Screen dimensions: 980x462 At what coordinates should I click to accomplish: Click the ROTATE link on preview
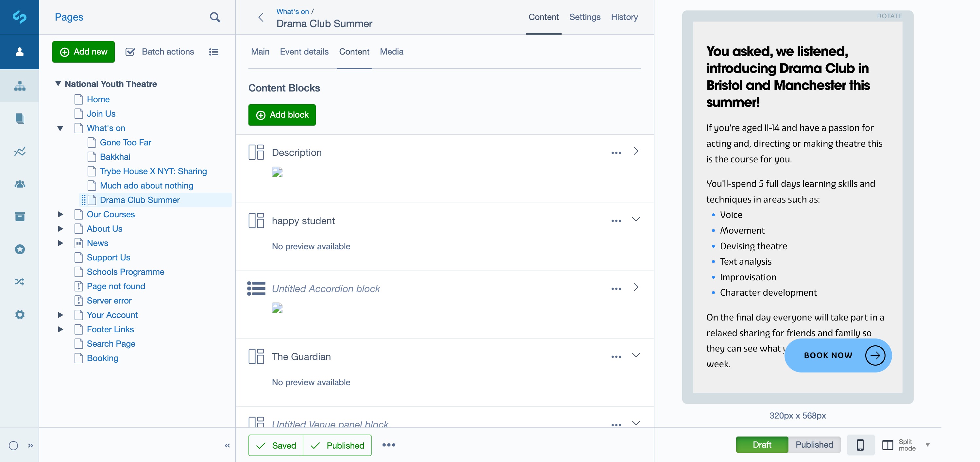(x=889, y=16)
